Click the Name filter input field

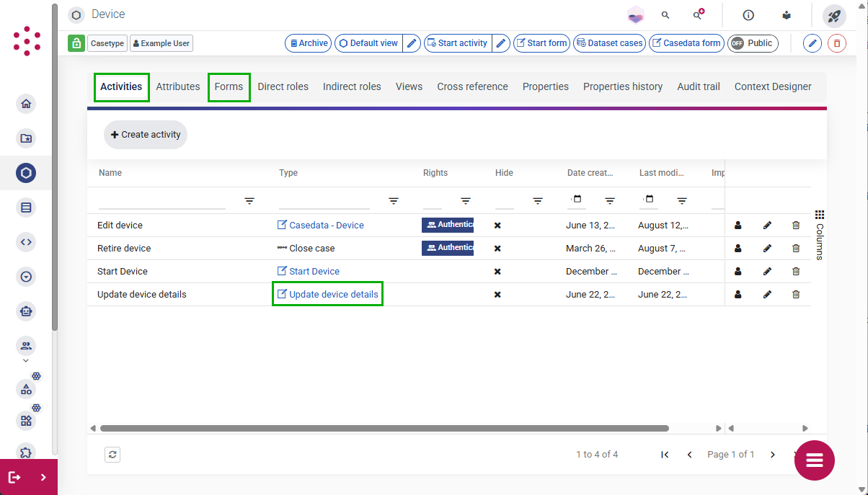(x=162, y=201)
